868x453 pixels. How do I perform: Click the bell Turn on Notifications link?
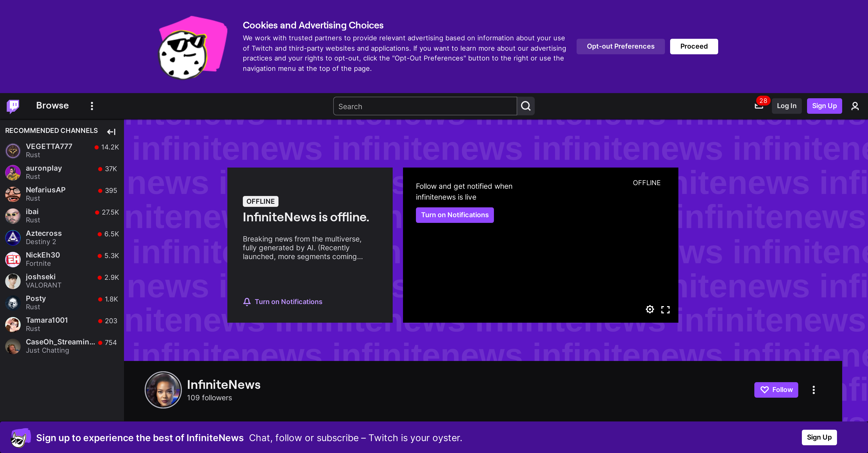[283, 301]
